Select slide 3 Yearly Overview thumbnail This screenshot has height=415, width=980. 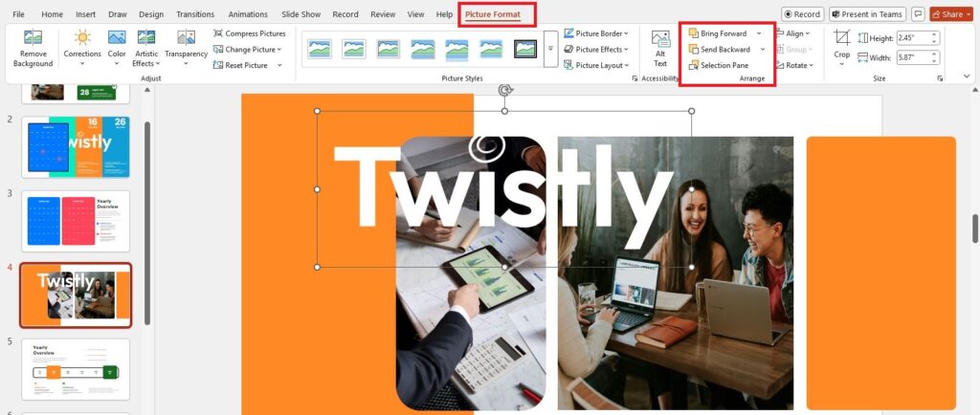coord(76,221)
